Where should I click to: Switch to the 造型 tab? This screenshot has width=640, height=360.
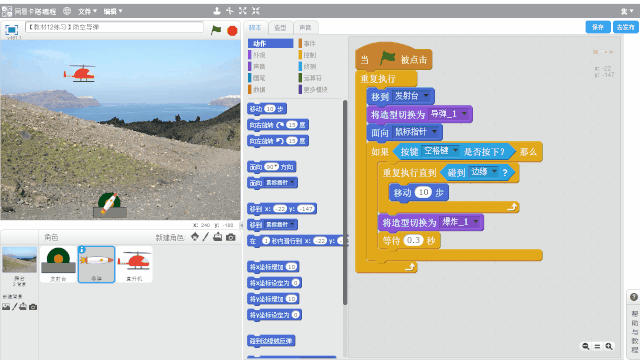point(280,27)
